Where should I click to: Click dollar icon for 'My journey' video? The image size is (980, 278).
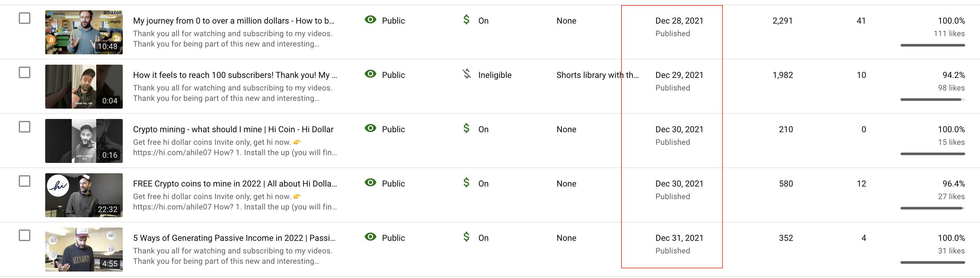point(466,19)
